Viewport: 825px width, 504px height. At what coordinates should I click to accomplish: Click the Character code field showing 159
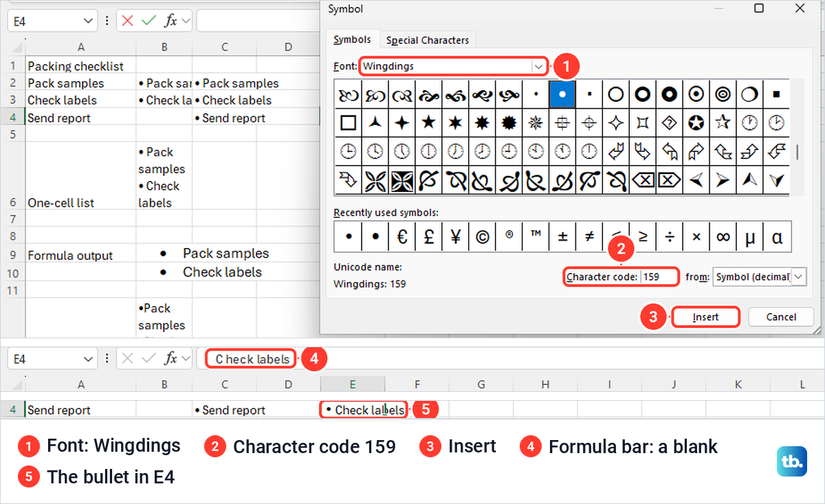click(x=659, y=276)
